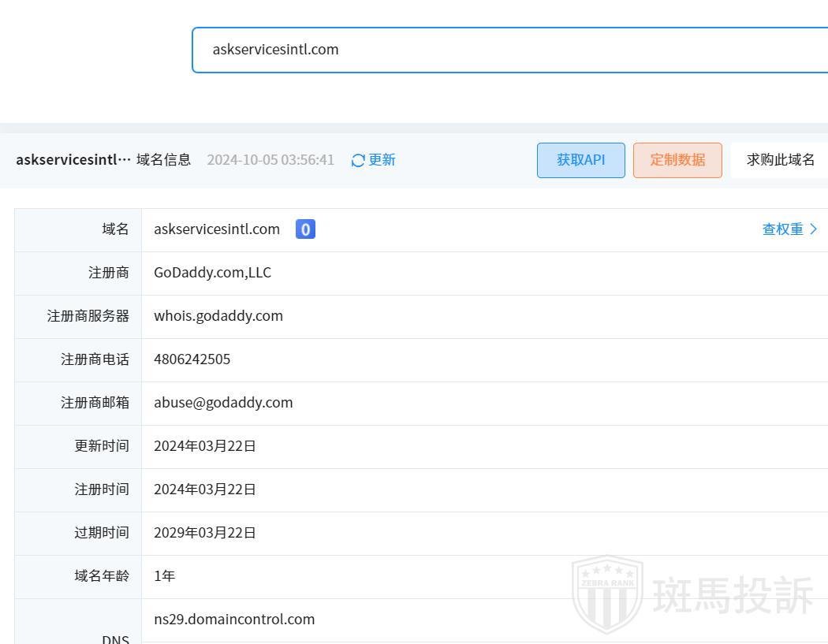Click the 域名信息 header title
This screenshot has height=644, width=828.
(x=163, y=160)
